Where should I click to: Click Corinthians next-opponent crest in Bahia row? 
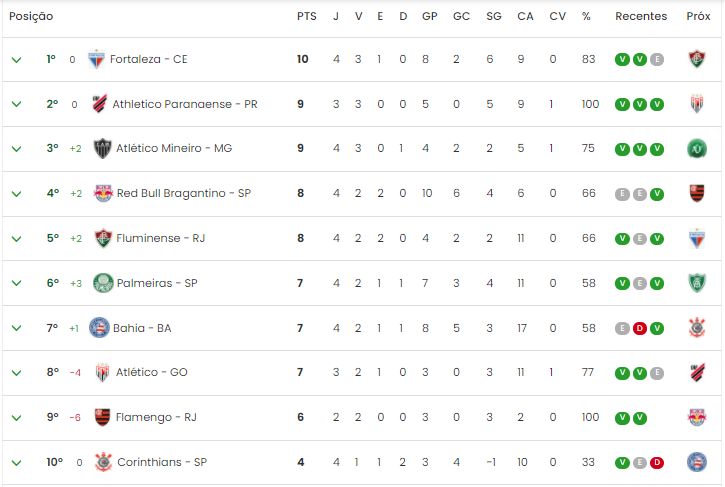(x=697, y=328)
